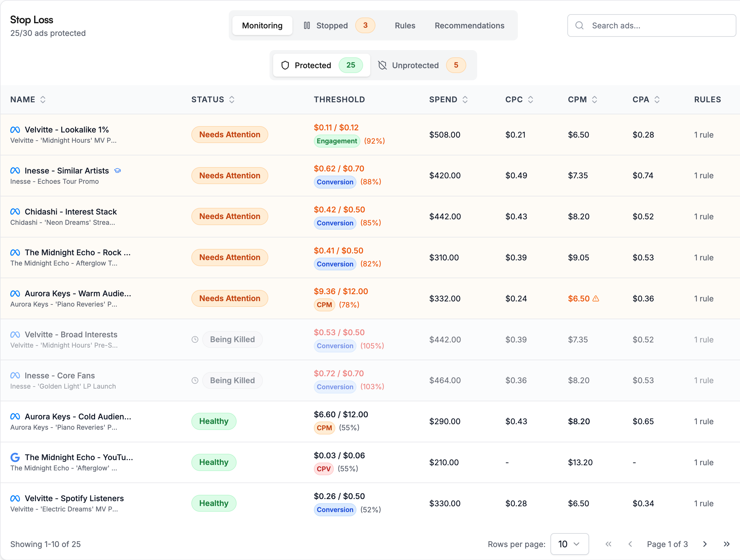740x560 pixels.
Task: Click the Meta icon beside Velvitte - Lookalike 1%
Action: tap(15, 129)
